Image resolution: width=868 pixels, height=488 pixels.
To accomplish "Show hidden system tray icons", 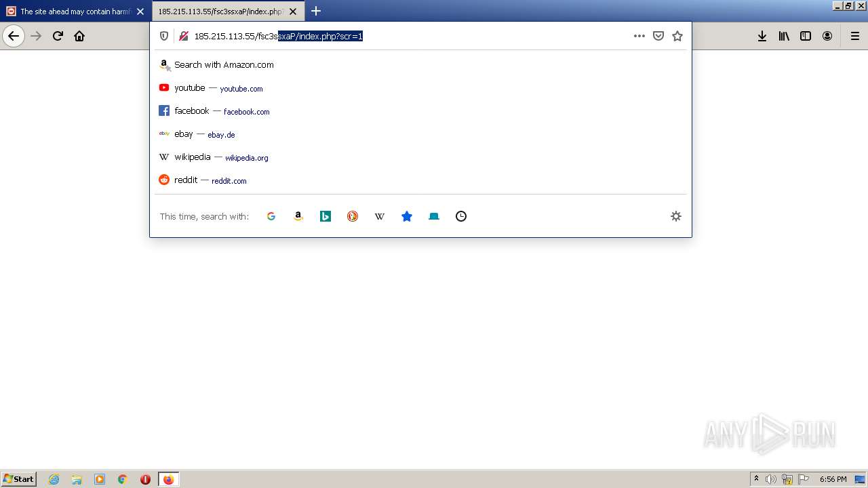I will [756, 479].
